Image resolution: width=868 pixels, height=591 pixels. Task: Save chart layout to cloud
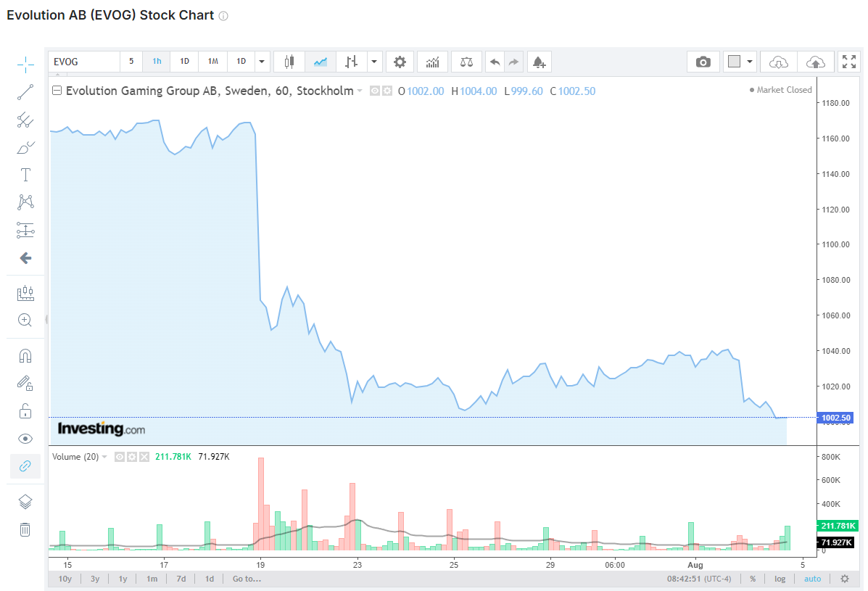[x=815, y=62]
